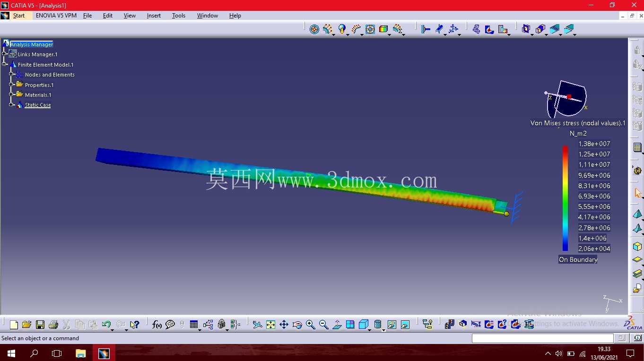Expand the Nodes and Elements node

[x=12, y=75]
